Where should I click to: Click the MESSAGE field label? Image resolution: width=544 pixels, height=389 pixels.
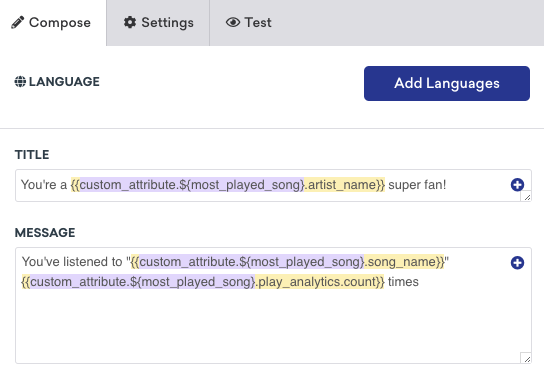(45, 232)
